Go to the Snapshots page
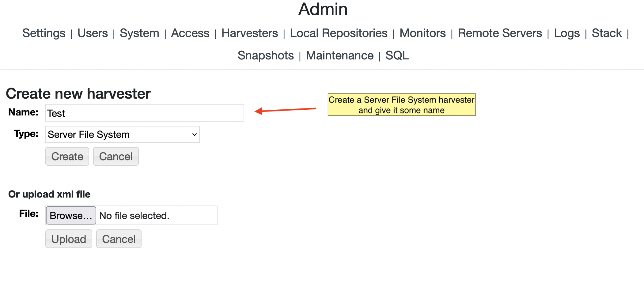The height and width of the screenshot is (283, 644). click(266, 55)
